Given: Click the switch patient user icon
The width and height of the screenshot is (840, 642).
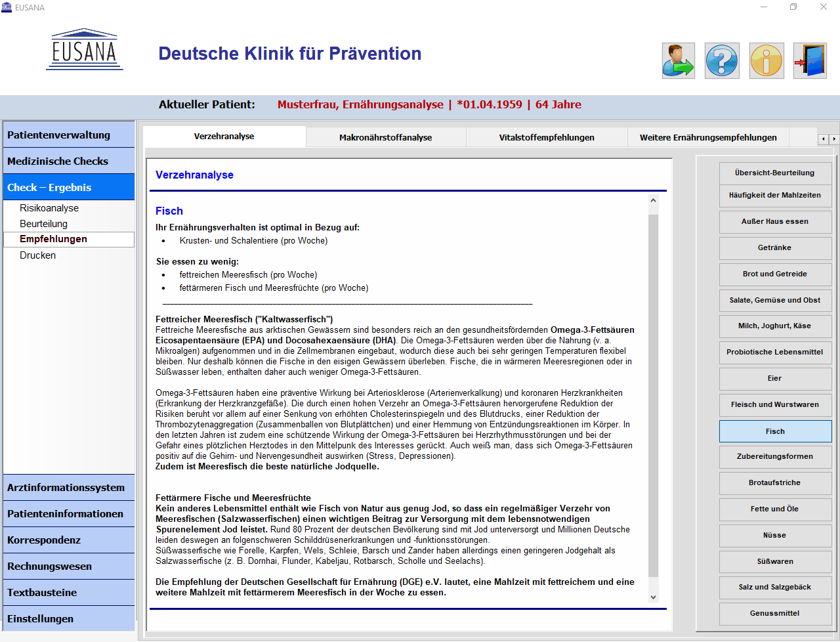Looking at the screenshot, I should click(678, 61).
